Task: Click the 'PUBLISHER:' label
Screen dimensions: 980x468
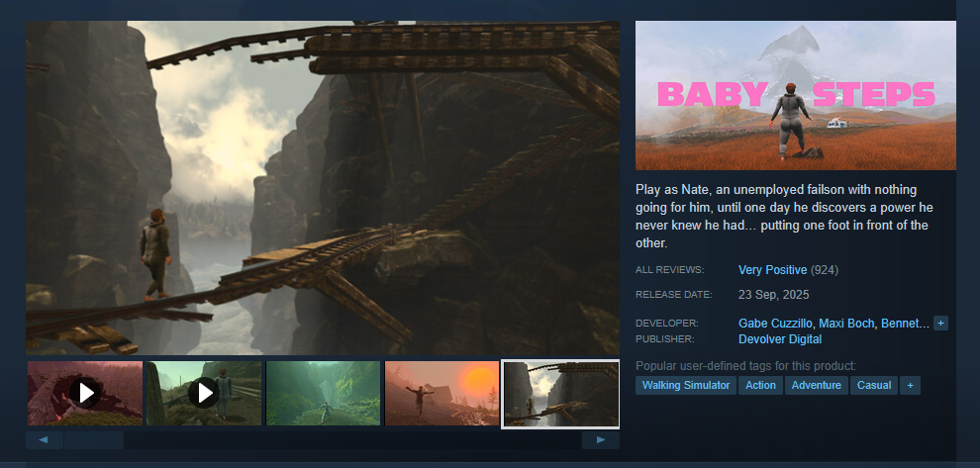Action: pyautogui.click(x=665, y=339)
